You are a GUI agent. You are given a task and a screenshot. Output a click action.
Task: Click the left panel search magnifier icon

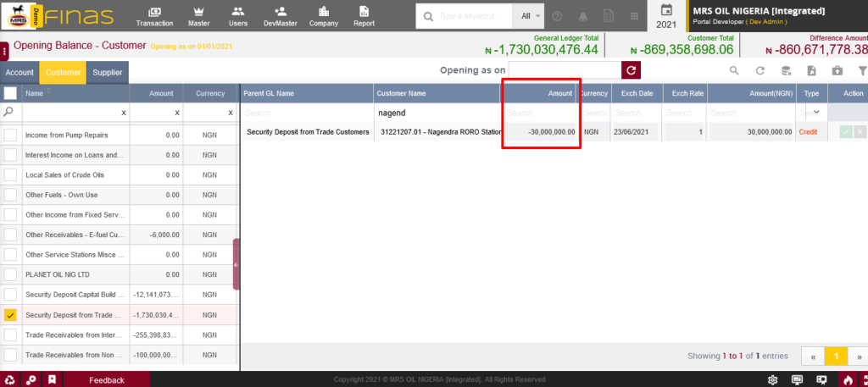pyautogui.click(x=8, y=112)
